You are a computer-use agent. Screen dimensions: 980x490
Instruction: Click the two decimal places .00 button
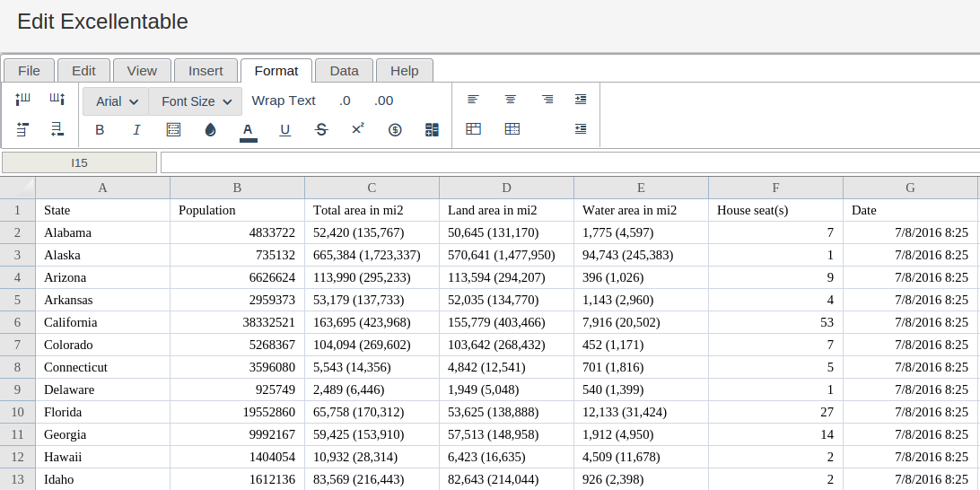[383, 101]
